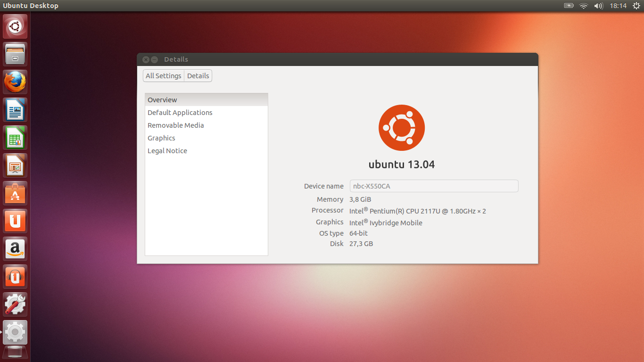Image resolution: width=644 pixels, height=362 pixels.
Task: Open Ubuntu Software Center
Action: tap(15, 193)
